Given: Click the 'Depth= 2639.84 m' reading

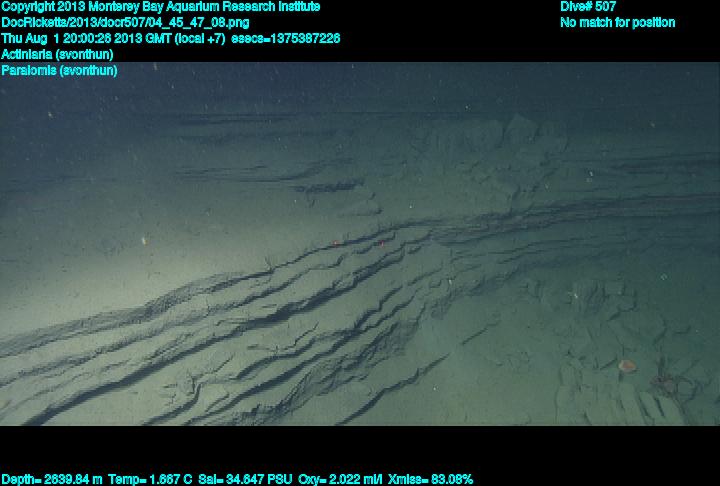Looking at the screenshot, I should point(51,479).
